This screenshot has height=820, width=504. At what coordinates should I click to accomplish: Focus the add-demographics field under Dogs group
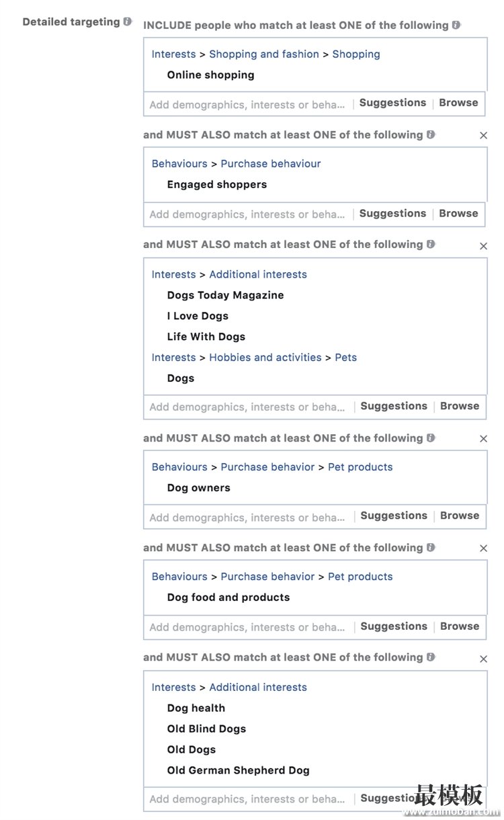point(247,407)
